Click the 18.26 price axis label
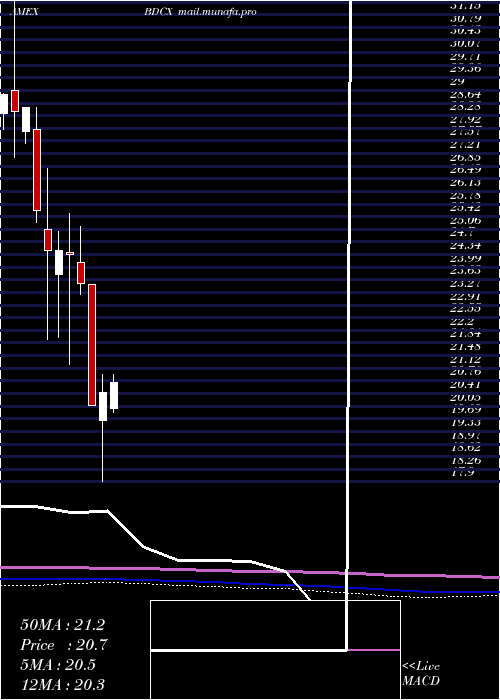Screen dimensions: 500x700 [x=466, y=461]
